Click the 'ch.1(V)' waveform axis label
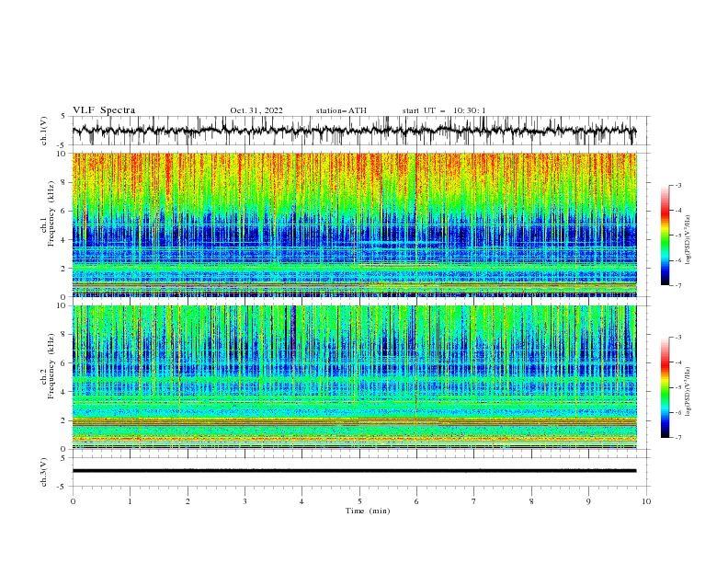Image resolution: width=728 pixels, height=563 pixels. 44,131
